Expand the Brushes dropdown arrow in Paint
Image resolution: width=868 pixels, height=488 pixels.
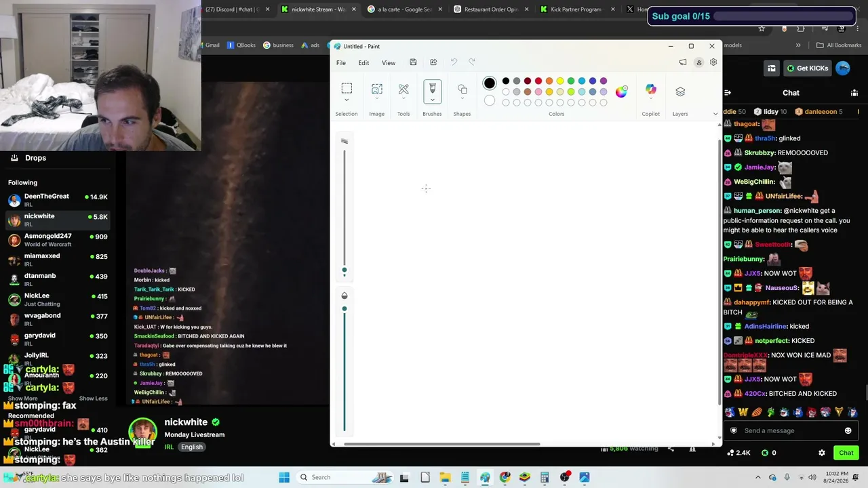[x=432, y=100]
